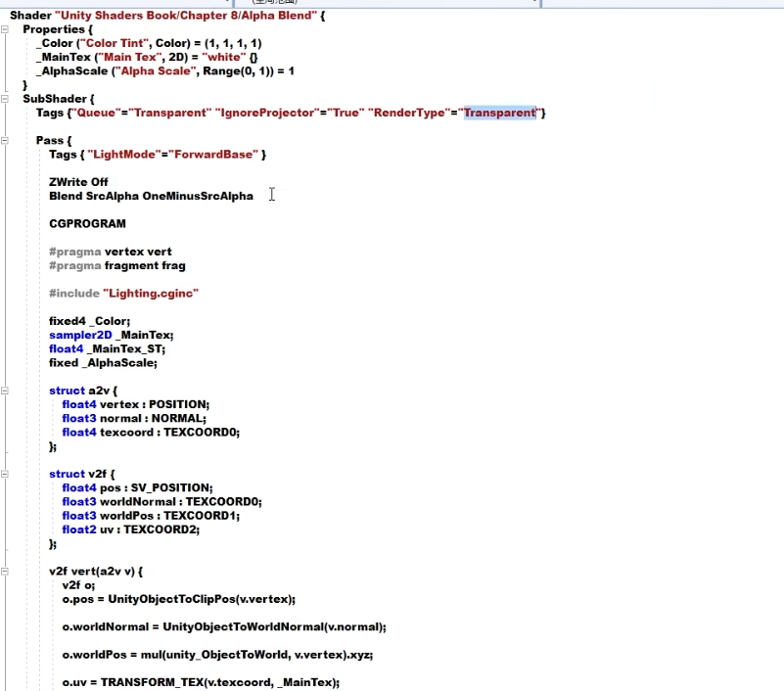Collapse the SubShader block fold marker
This screenshot has width=784, height=691.
click(5, 99)
